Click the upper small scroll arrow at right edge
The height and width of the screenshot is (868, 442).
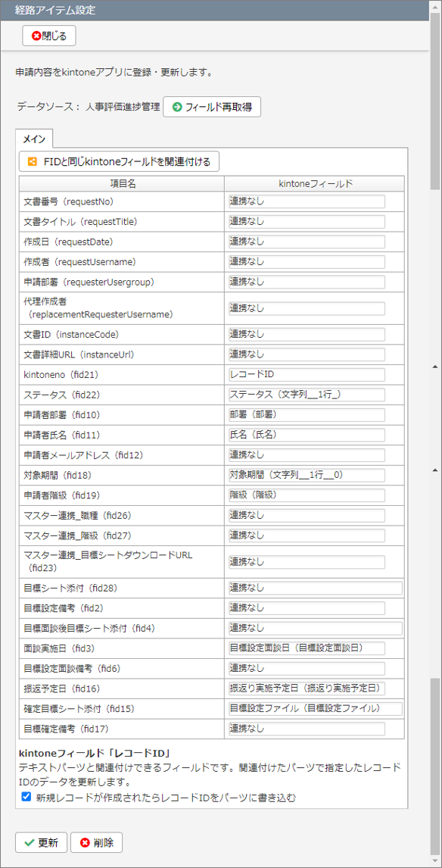tap(434, 366)
